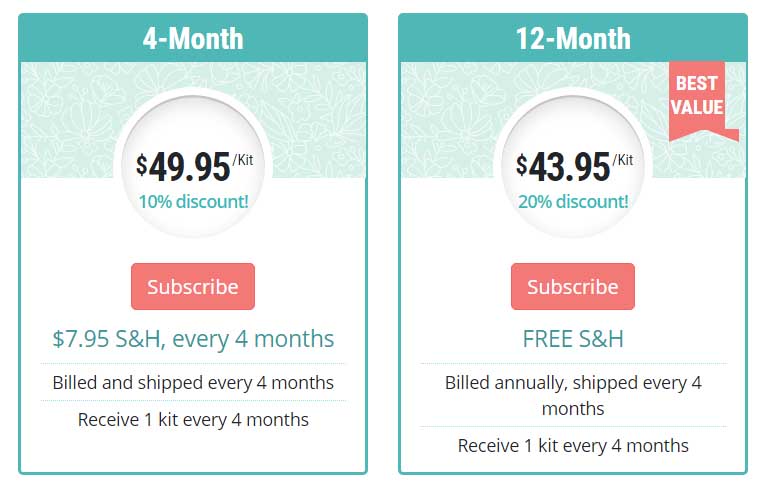764x498 pixels.
Task: Click the /Kit label beside $49.95
Action: [243, 160]
